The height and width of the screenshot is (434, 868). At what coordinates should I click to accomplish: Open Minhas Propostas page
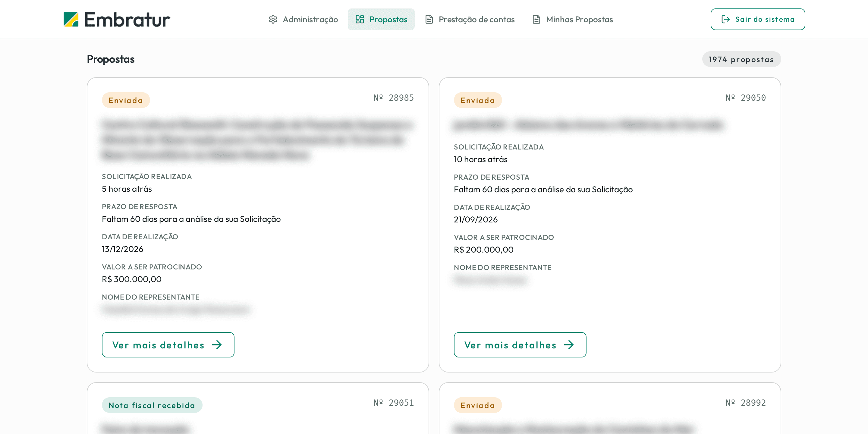573,20
